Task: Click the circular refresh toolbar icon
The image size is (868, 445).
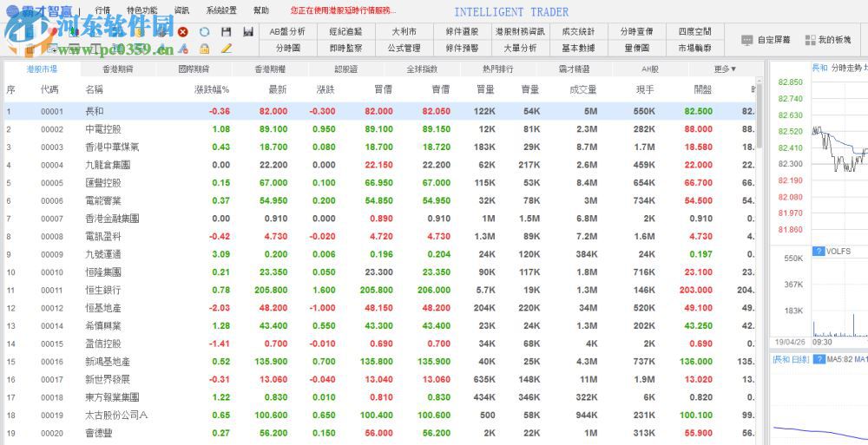Action: point(204,32)
